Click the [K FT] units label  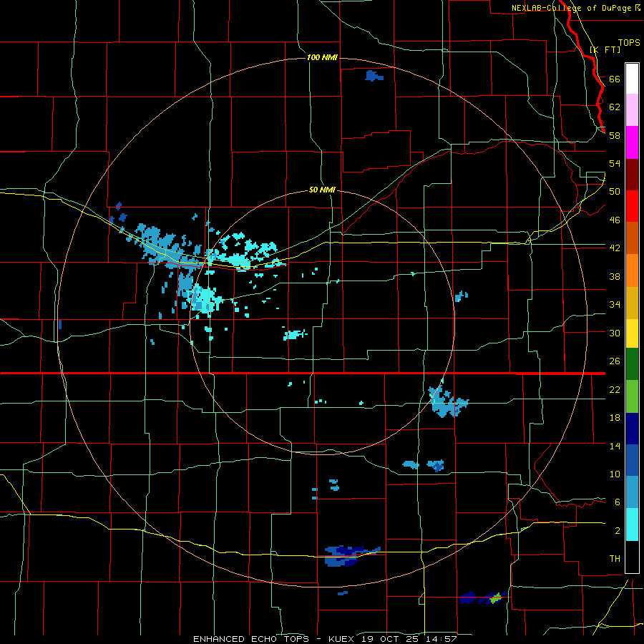click(x=605, y=49)
